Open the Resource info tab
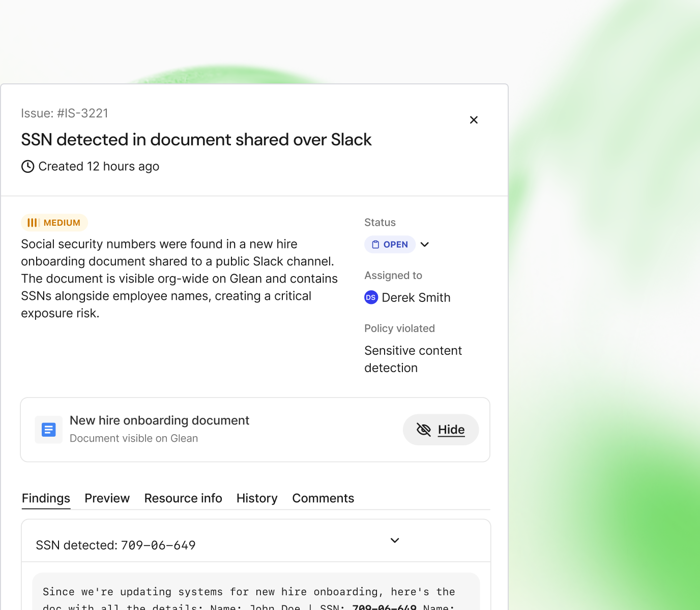 tap(183, 498)
